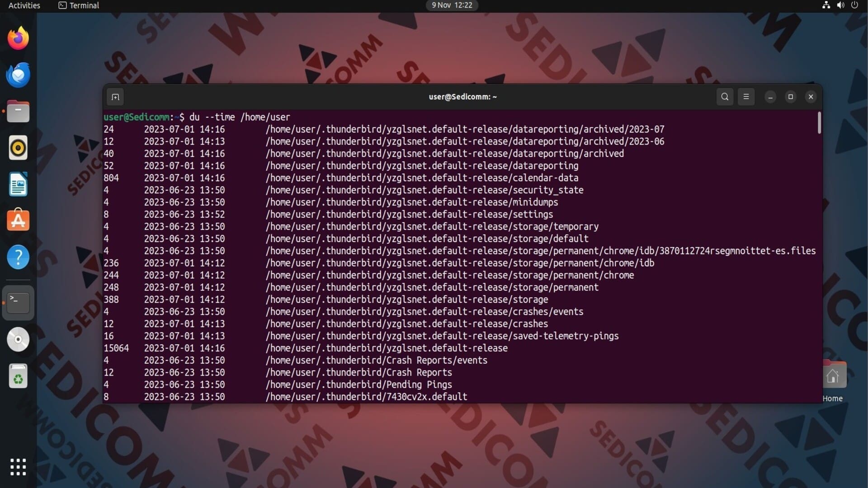Open new terminal tab button
The image size is (868, 488).
point(115,97)
